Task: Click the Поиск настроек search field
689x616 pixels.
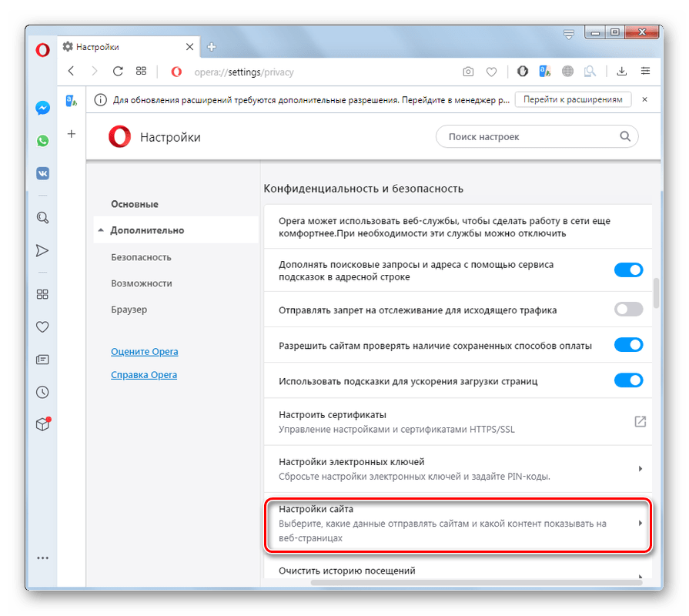Action: point(537,136)
